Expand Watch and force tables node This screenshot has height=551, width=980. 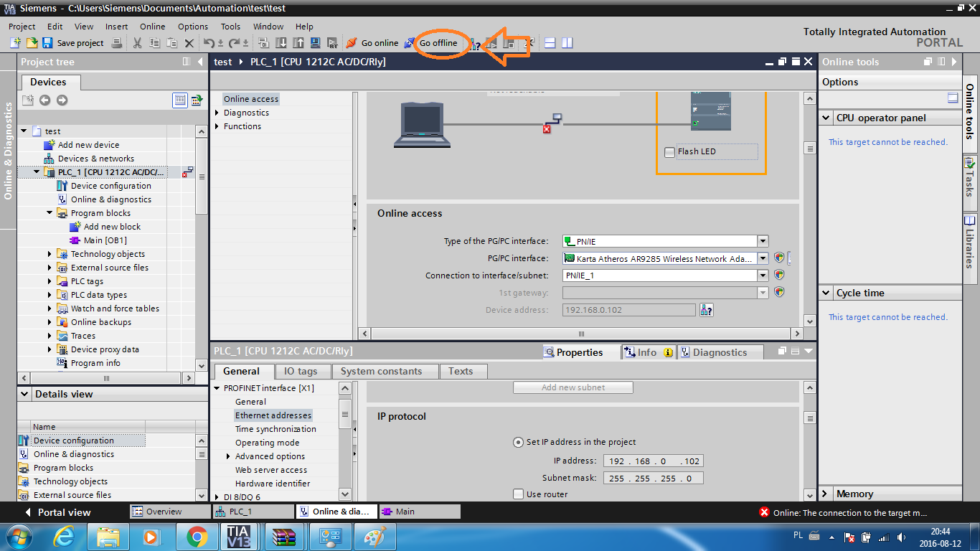[x=50, y=309]
